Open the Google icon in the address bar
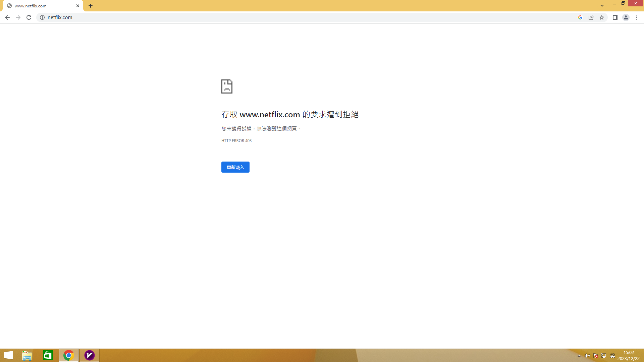 580,17
